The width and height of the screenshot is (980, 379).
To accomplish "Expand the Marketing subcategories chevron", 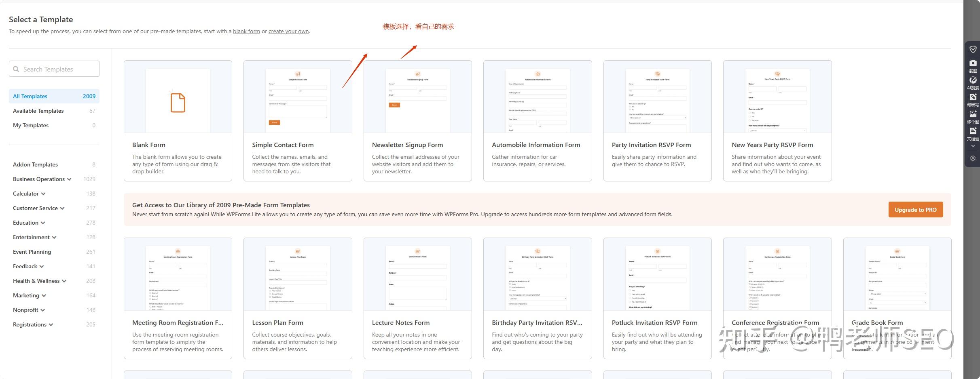I will coord(44,296).
